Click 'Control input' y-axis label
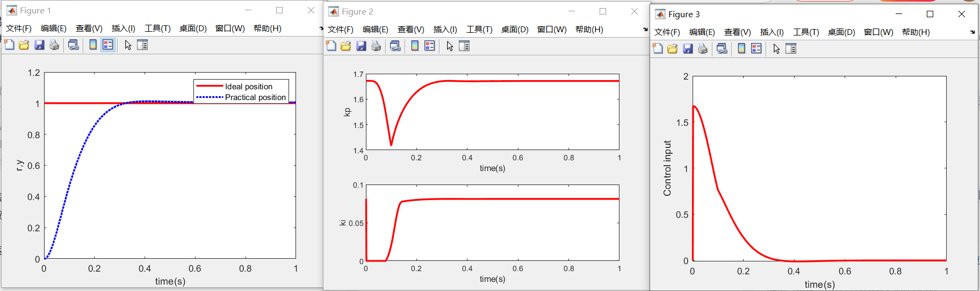 (x=667, y=168)
